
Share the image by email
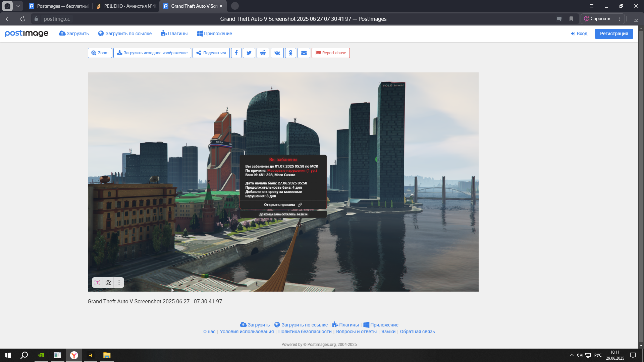point(304,53)
